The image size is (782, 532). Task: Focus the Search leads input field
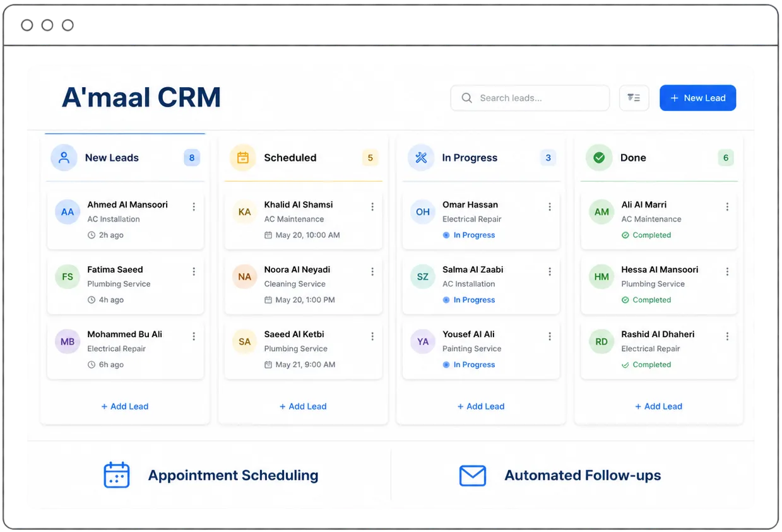[x=530, y=98]
